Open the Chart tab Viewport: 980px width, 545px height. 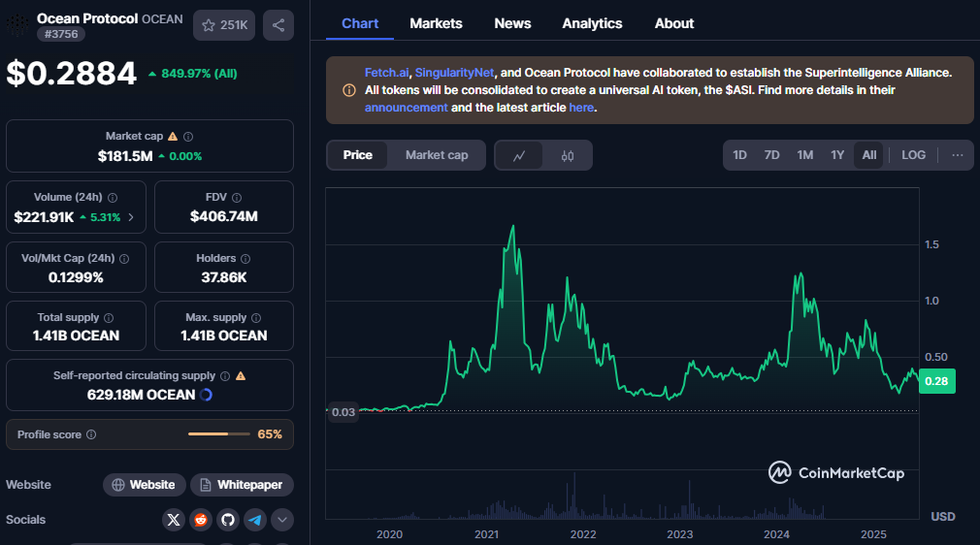point(360,23)
